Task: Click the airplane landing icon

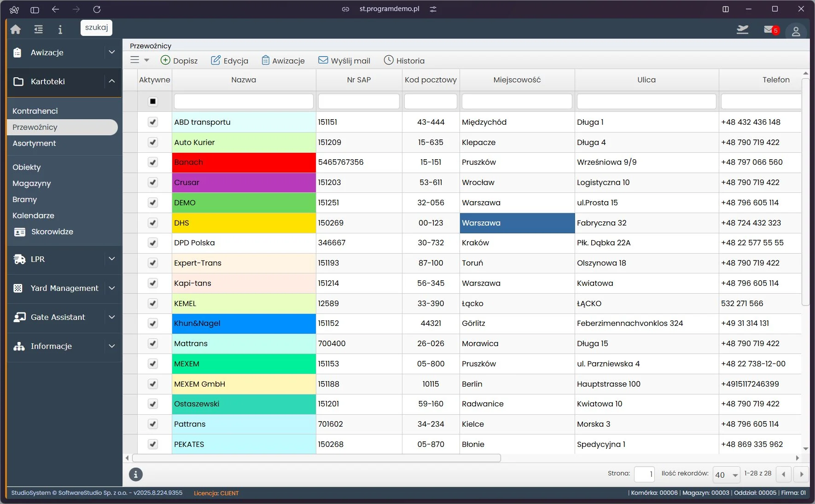Action: coord(742,29)
